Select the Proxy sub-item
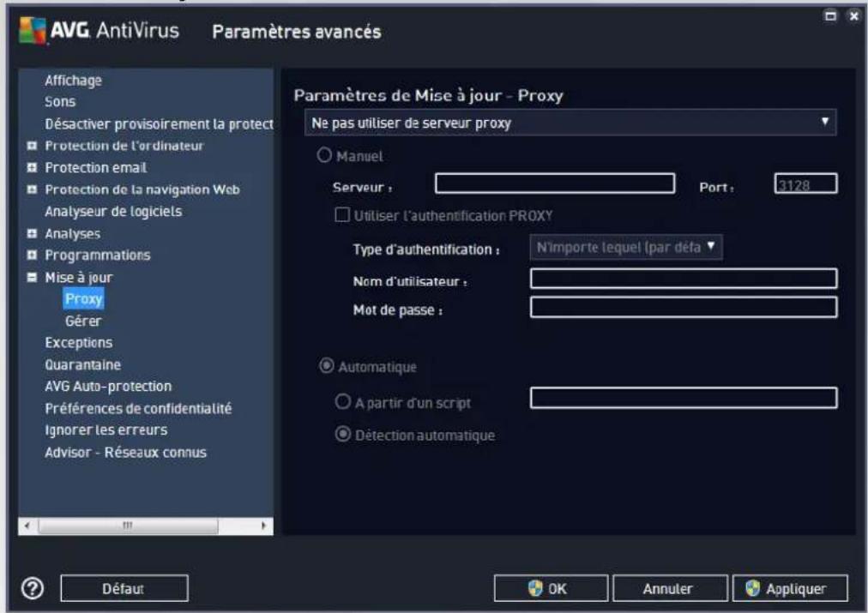Viewport: 868px width, 613px height. (x=83, y=298)
